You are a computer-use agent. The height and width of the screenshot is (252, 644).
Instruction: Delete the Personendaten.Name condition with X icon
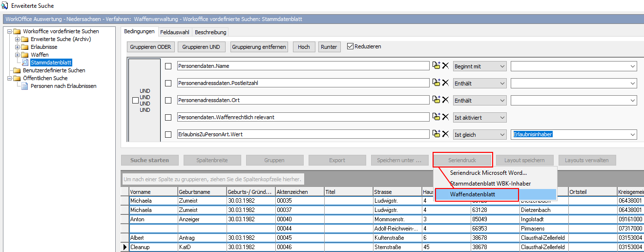[x=445, y=66]
